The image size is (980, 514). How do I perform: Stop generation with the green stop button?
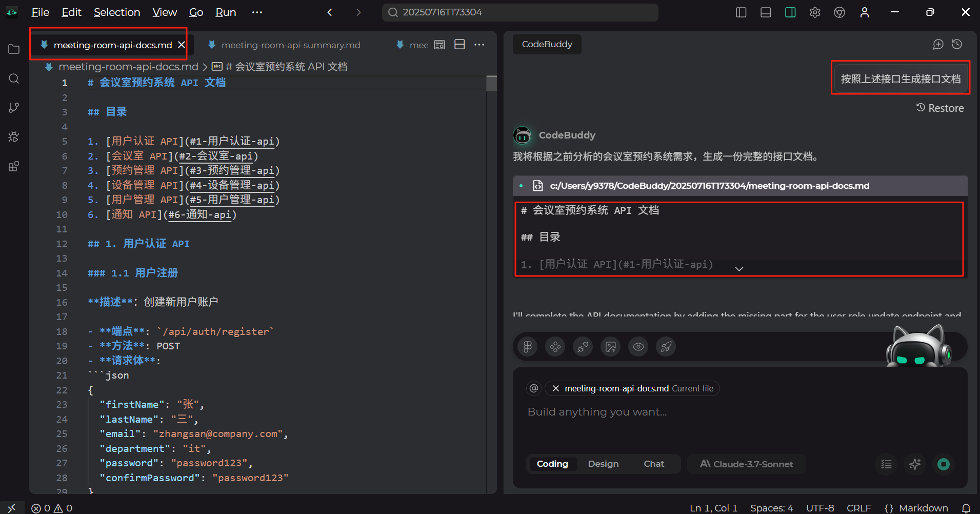click(x=944, y=464)
